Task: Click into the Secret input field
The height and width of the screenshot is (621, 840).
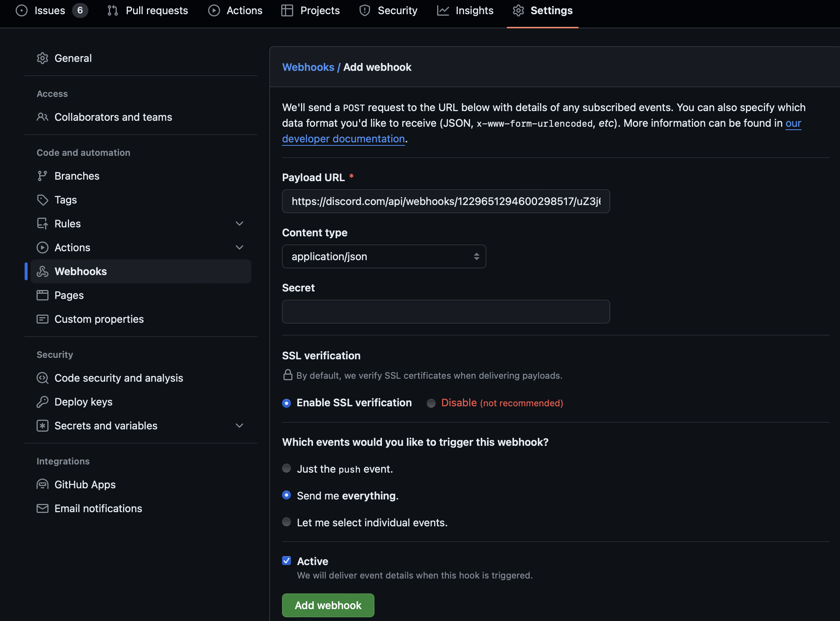Action: [x=446, y=312]
